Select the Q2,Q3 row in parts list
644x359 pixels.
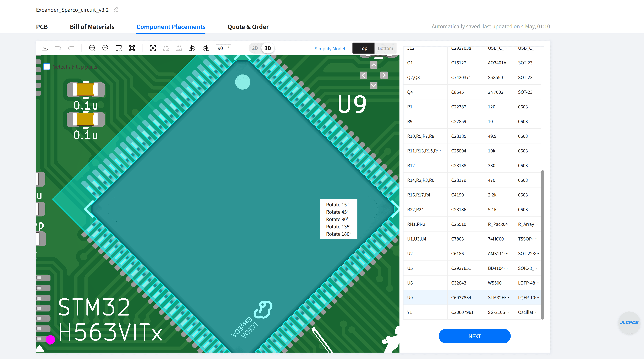click(x=472, y=77)
